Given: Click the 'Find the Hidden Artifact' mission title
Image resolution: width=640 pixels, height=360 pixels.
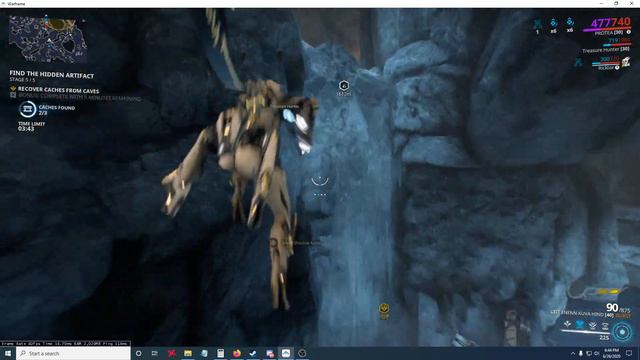Looking at the screenshot, I should pos(52,75).
